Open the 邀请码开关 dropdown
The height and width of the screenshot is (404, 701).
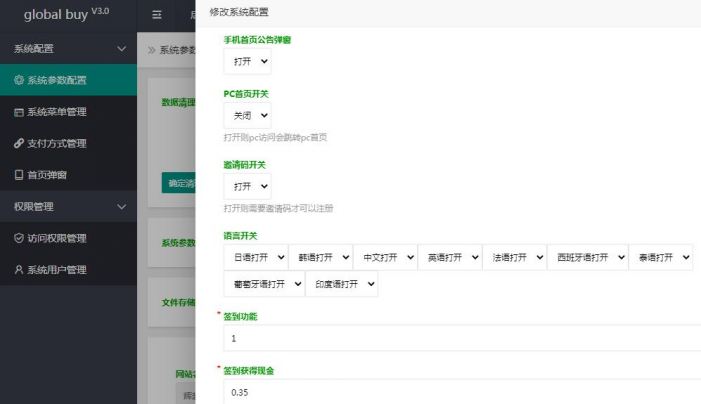[247, 187]
